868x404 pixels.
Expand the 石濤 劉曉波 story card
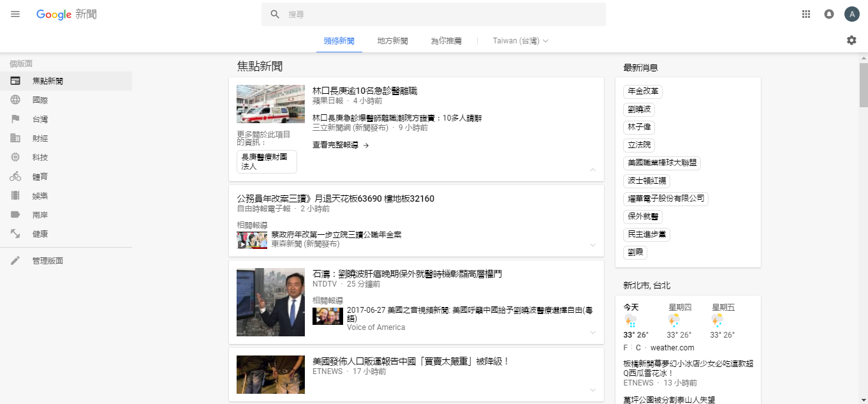[592, 333]
